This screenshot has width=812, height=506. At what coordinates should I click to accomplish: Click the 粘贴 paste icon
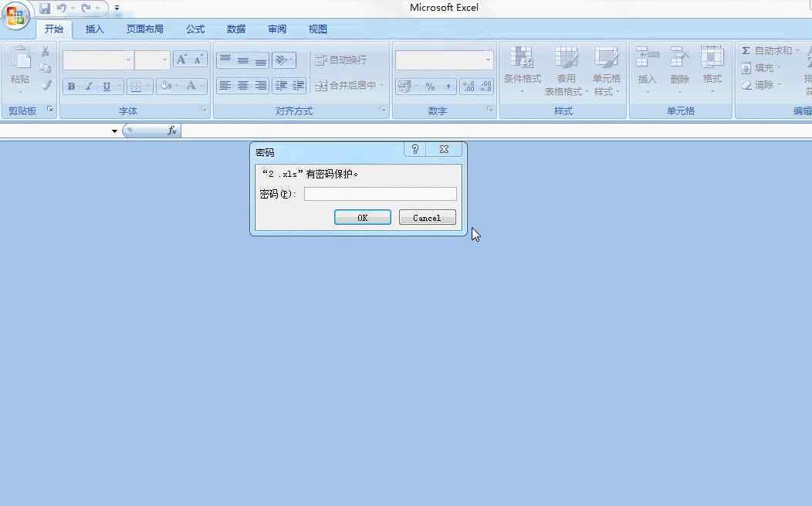click(20, 58)
